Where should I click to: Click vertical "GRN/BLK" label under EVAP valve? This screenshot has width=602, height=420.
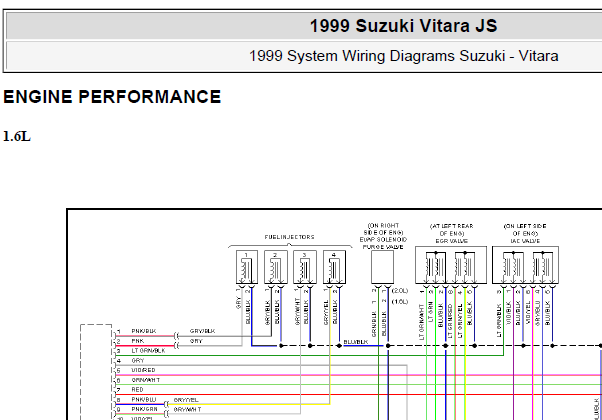pos(374,324)
